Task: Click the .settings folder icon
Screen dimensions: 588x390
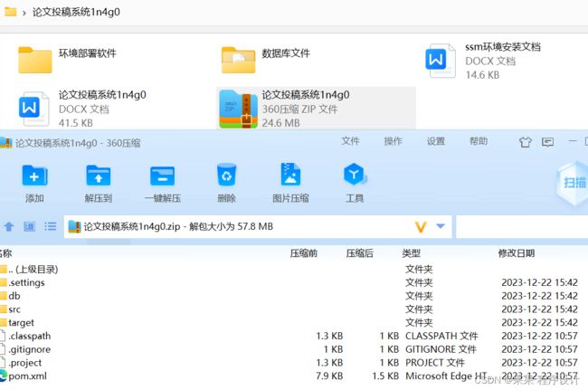Action: click(x=4, y=282)
